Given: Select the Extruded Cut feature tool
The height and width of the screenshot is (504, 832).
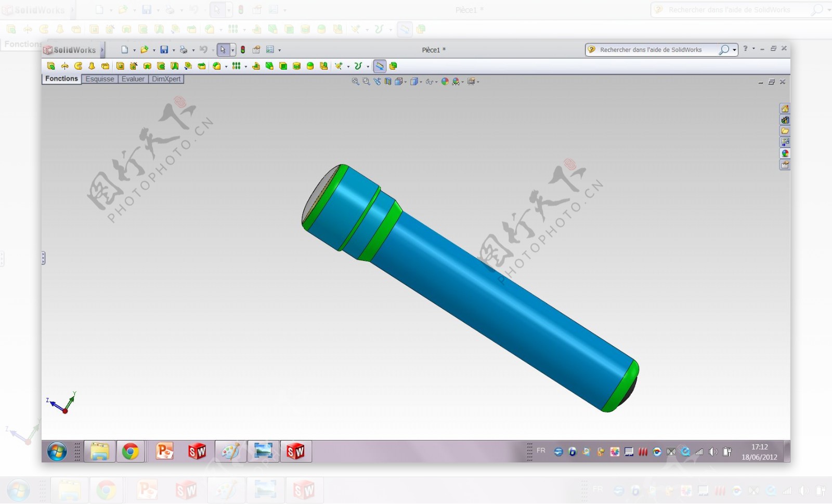Looking at the screenshot, I should click(x=120, y=66).
